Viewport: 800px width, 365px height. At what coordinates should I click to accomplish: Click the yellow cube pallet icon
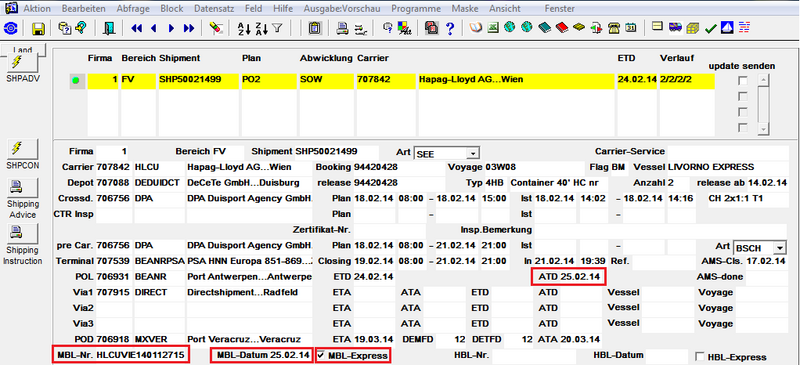693,28
